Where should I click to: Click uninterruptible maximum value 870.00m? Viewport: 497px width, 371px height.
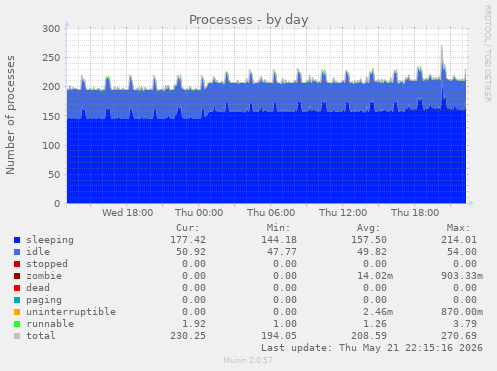[462, 312]
